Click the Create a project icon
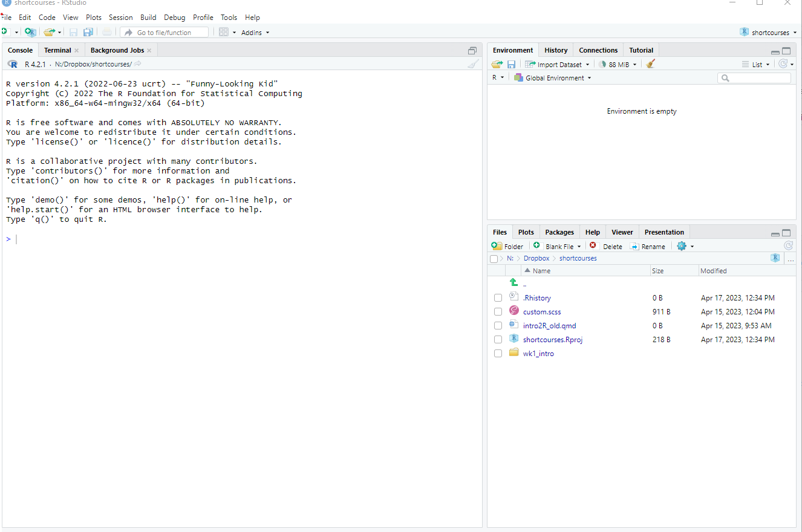The width and height of the screenshot is (802, 532). tap(30, 32)
